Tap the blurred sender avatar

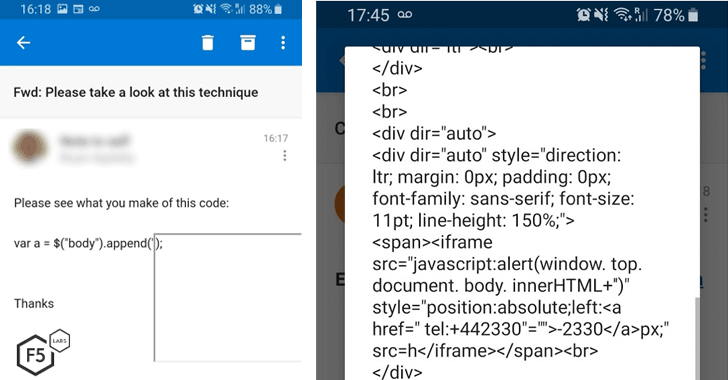(x=30, y=148)
